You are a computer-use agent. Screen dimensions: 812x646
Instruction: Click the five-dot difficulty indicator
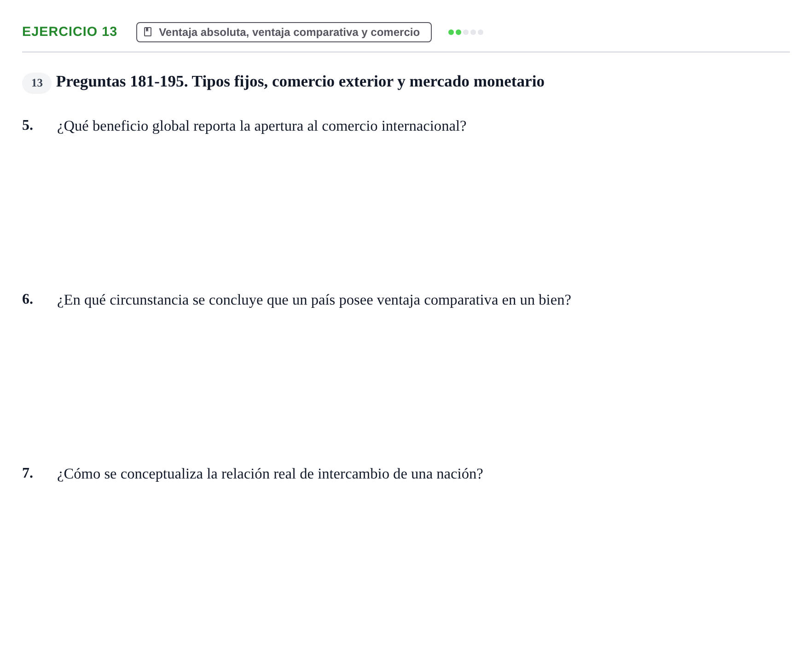(466, 32)
